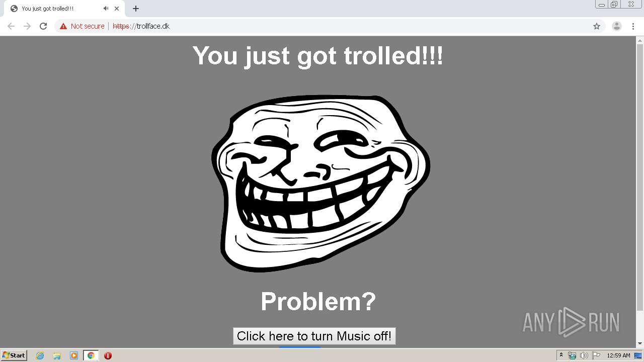644x362 pixels.
Task: Open the volume speaker tray icon
Action: pyautogui.click(x=584, y=355)
